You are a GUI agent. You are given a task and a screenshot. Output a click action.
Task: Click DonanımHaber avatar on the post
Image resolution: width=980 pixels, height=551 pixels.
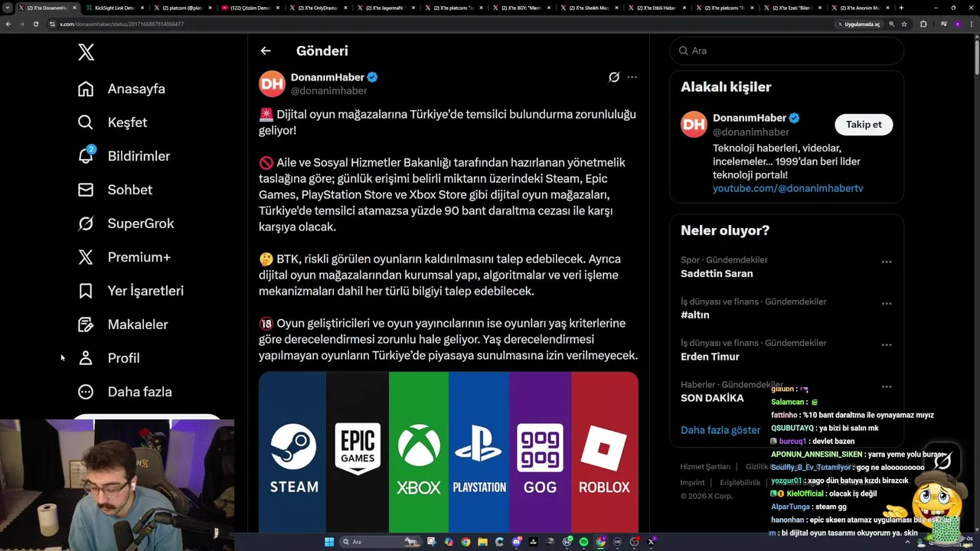pos(272,83)
